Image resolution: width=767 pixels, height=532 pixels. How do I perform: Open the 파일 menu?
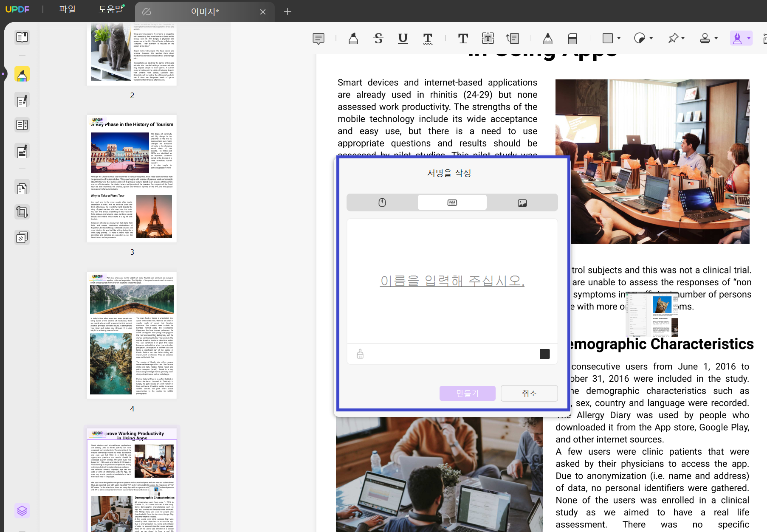[67, 9]
